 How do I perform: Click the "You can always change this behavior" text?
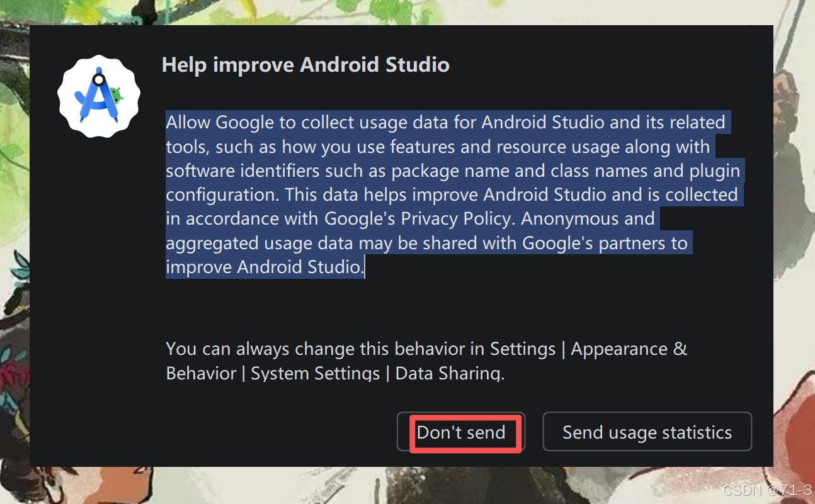[426, 361]
